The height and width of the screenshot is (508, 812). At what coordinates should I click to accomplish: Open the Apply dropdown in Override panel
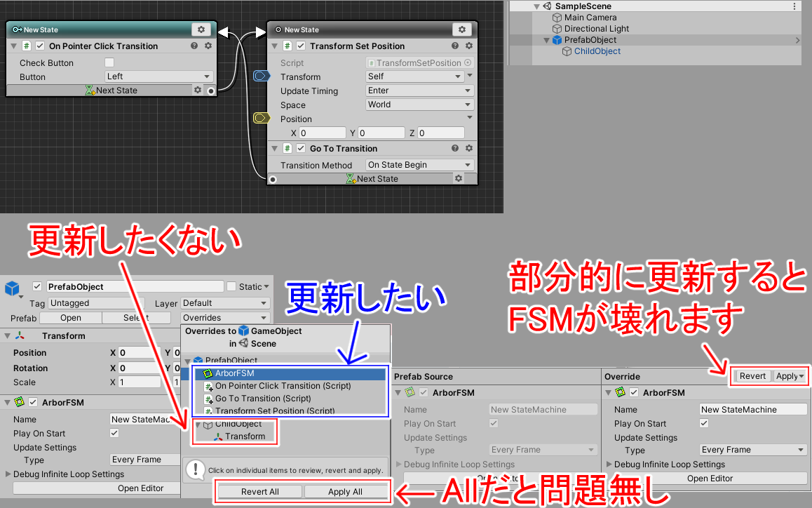tap(790, 376)
